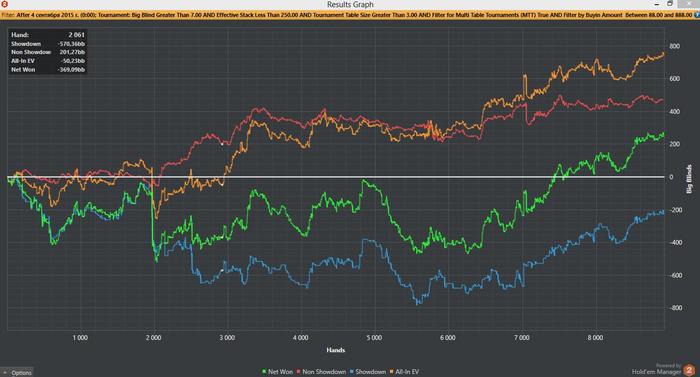This screenshot has height=377, width=700.
Task: Select the Showdown -570,36bb value
Action: 71,44
